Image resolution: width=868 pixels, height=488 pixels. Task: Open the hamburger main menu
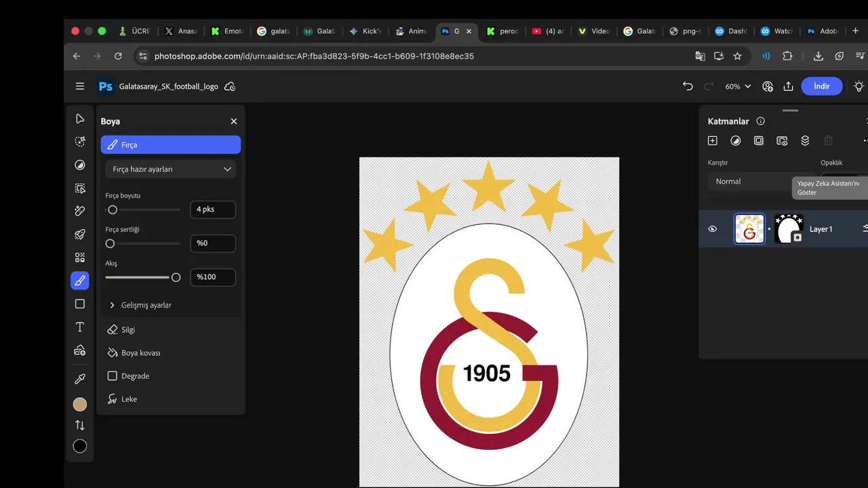pos(80,86)
